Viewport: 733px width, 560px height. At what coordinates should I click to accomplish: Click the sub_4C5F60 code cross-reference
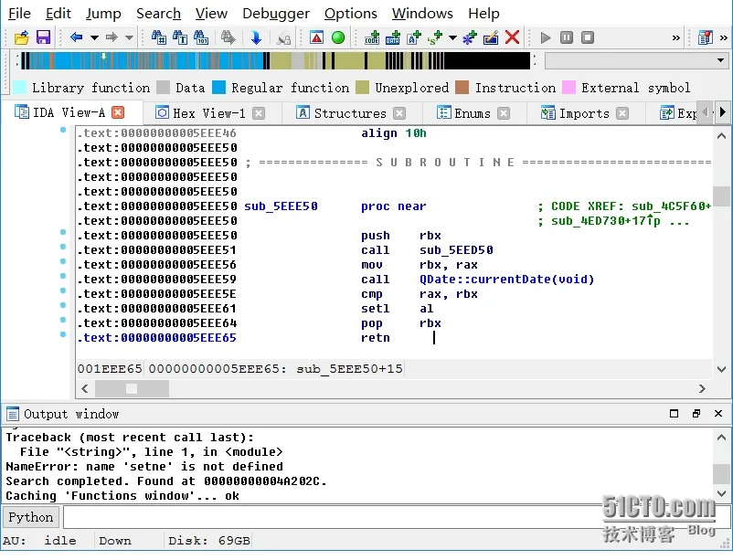click(x=668, y=206)
